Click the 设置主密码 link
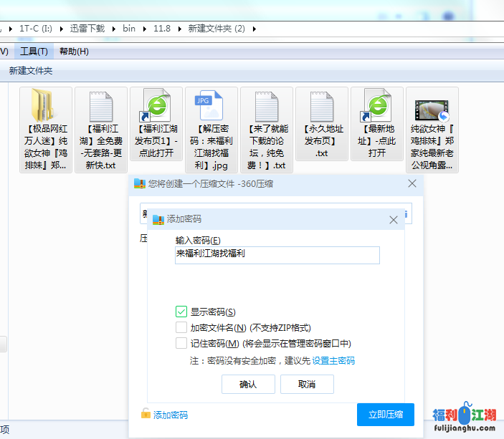504x439 pixels. pyautogui.click(x=333, y=360)
